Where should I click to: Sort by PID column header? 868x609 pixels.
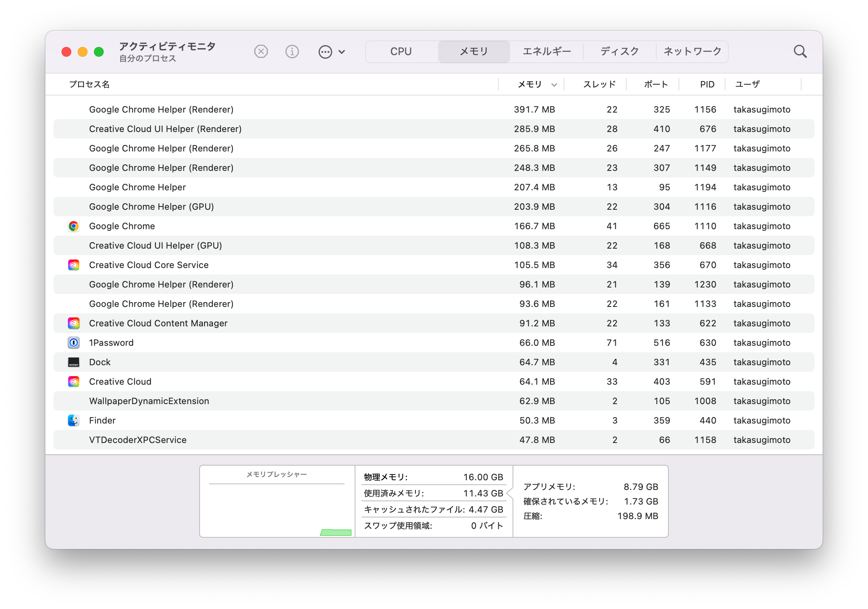(x=707, y=84)
